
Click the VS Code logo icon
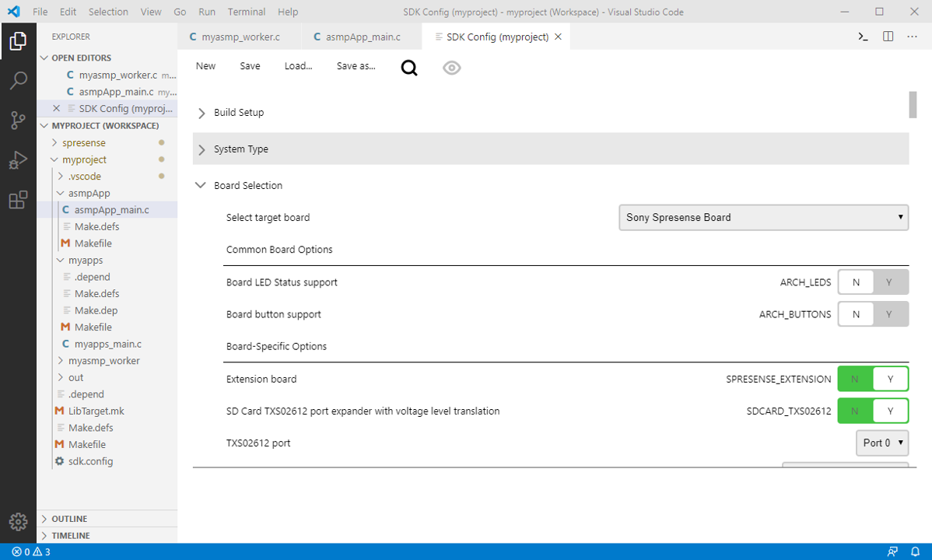pyautogui.click(x=13, y=12)
